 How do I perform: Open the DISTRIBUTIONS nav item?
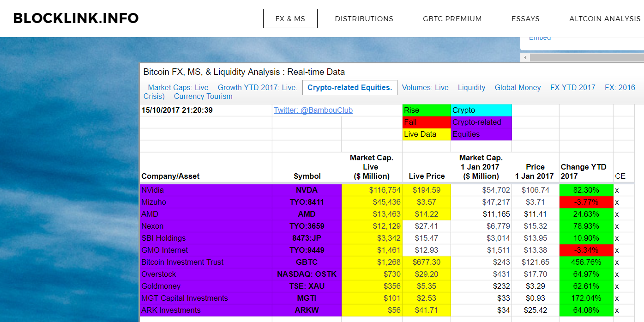pos(364,19)
